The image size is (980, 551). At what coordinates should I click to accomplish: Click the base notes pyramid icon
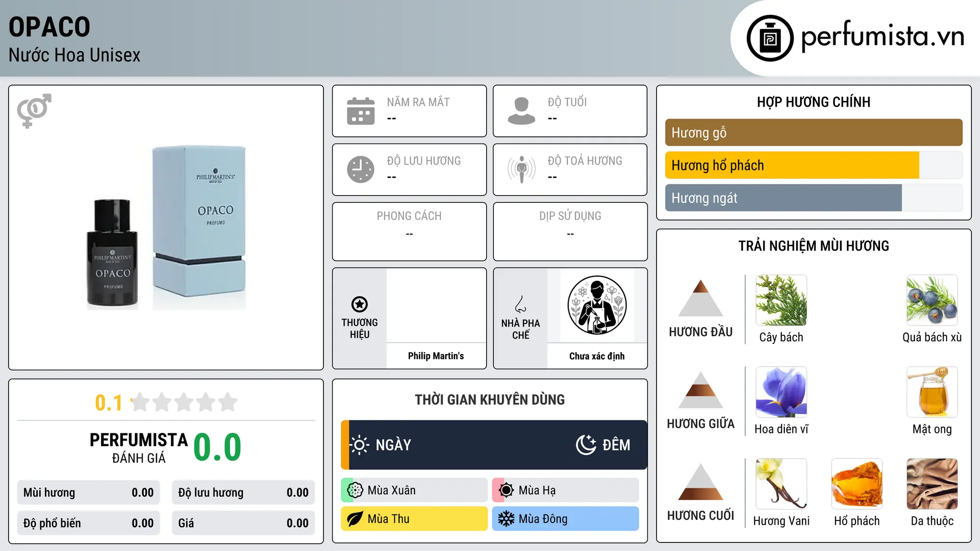tap(701, 482)
